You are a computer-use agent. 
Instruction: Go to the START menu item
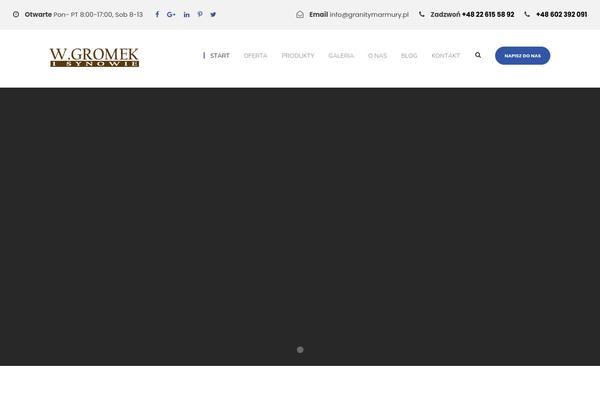[220, 56]
